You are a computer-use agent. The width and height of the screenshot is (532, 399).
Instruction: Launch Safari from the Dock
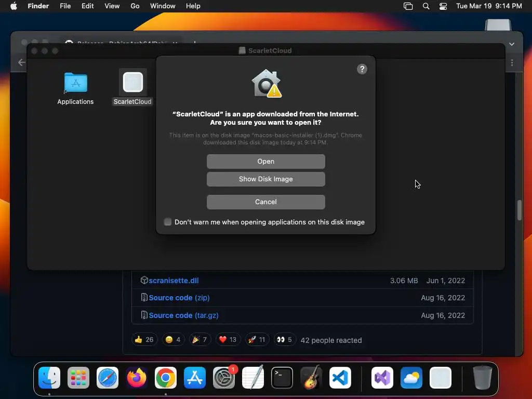point(108,378)
